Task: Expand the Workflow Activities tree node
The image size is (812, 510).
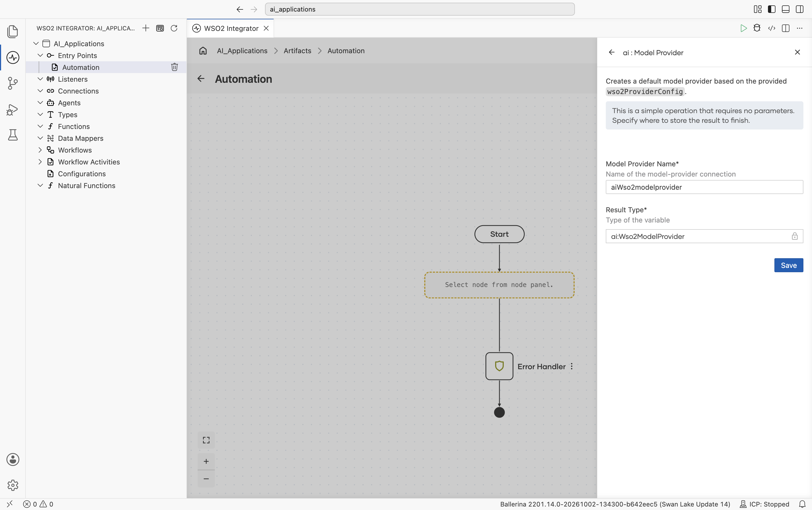Action: click(x=40, y=161)
